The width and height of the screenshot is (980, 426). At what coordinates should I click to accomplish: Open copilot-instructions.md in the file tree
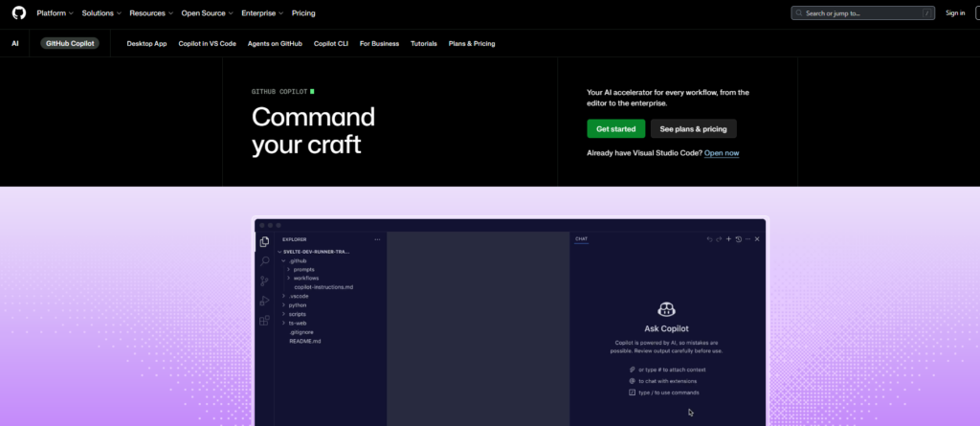tap(323, 287)
